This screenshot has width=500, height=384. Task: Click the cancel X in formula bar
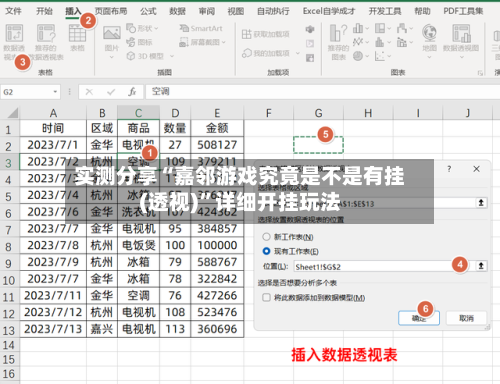[x=89, y=92]
